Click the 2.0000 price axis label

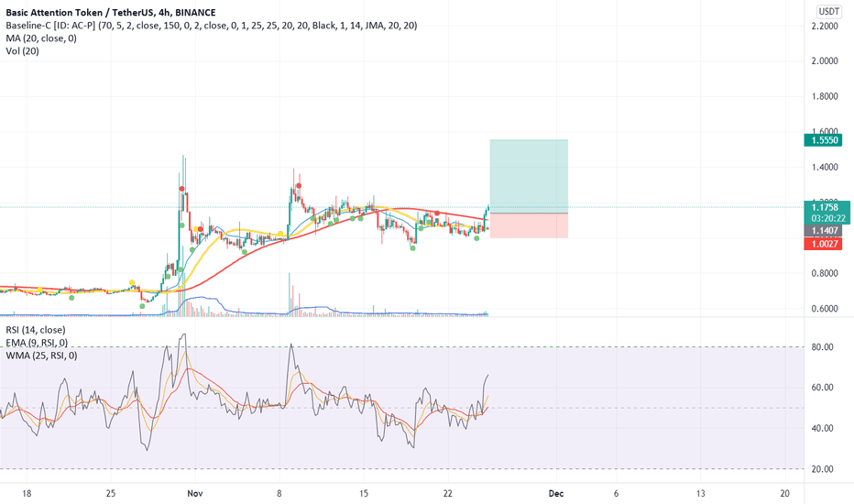tap(825, 61)
